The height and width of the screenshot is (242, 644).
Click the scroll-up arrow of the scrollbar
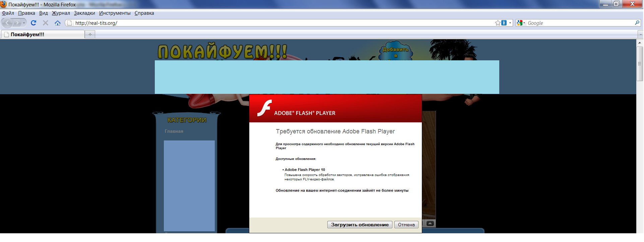[x=640, y=43]
